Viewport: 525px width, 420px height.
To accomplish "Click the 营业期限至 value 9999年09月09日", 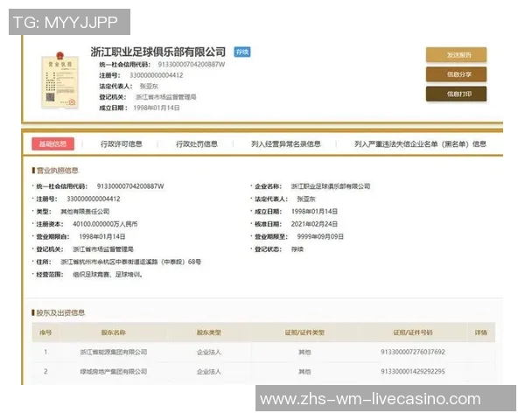I will [x=320, y=237].
